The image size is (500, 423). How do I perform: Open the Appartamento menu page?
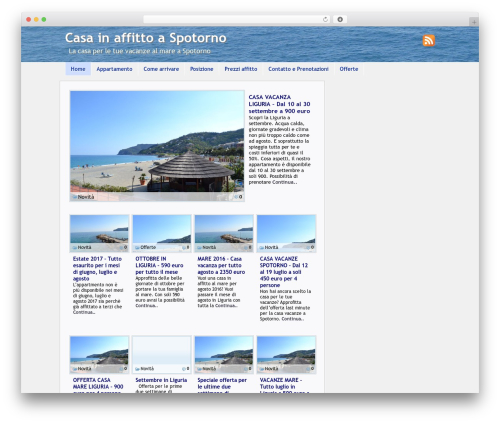pos(114,69)
